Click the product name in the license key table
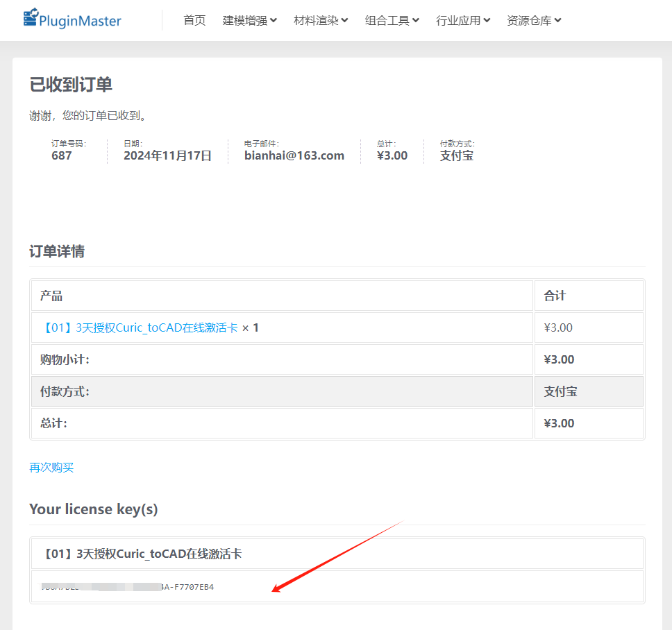Viewport: 672px width, 630px height. click(142, 554)
